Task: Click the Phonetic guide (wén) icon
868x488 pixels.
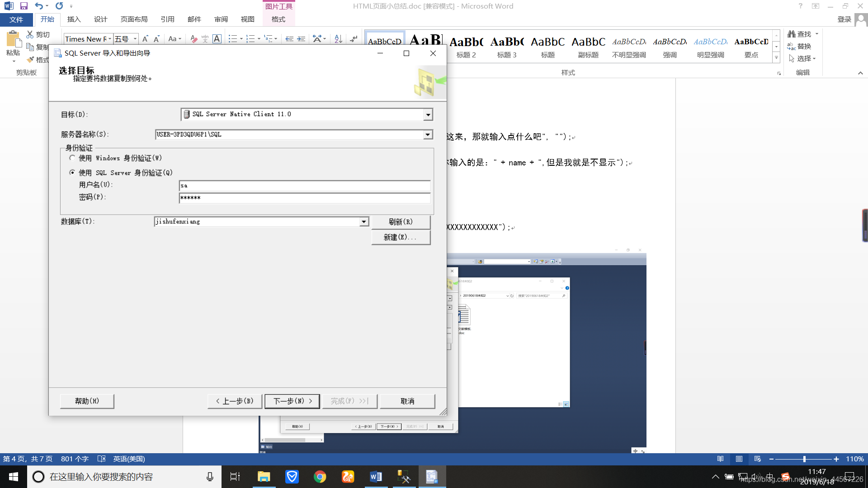Action: [x=205, y=39]
